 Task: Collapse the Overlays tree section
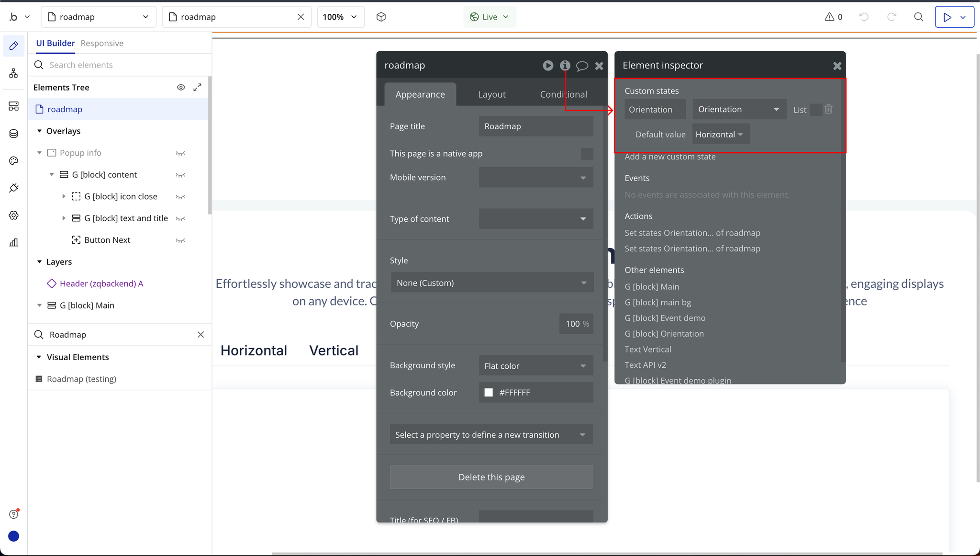click(40, 131)
